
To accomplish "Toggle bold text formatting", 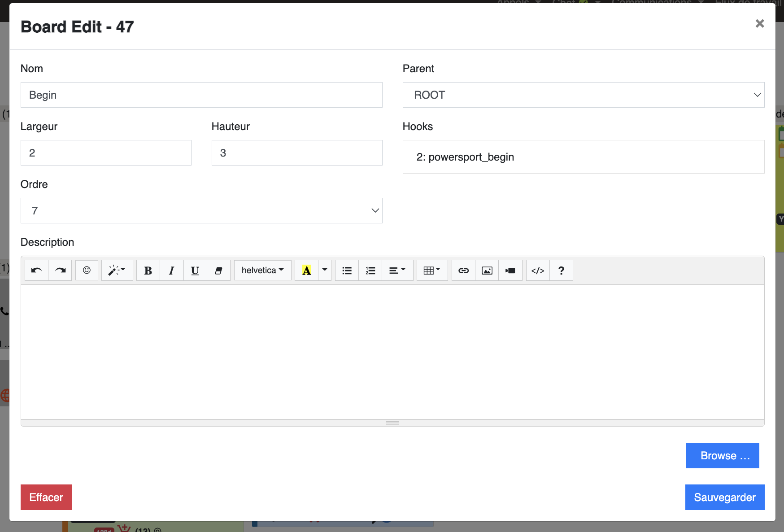I will [148, 270].
